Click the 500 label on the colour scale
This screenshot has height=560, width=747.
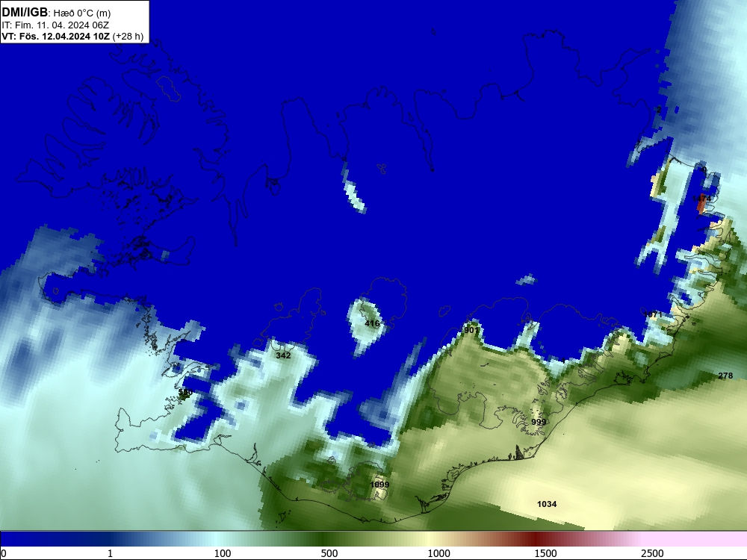(329, 553)
